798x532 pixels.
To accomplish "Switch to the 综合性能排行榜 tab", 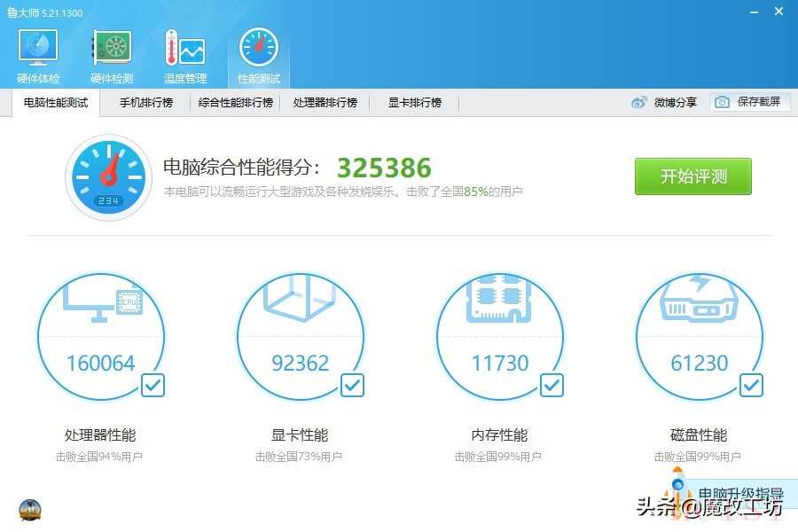I will click(236, 103).
